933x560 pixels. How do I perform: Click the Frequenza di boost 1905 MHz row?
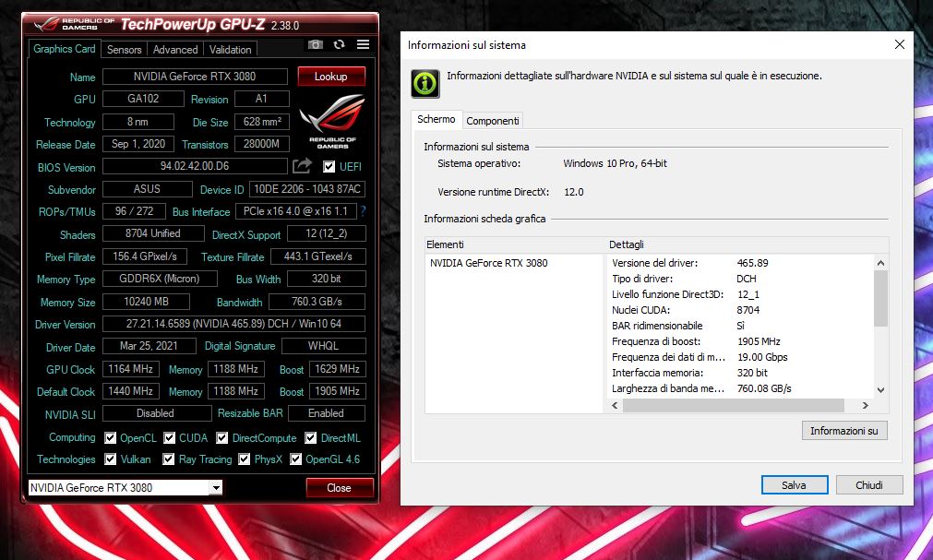(741, 341)
